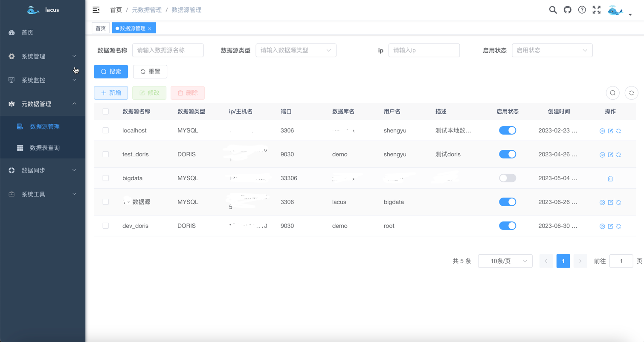Tick the bigdata row checkbox

[x=105, y=178]
